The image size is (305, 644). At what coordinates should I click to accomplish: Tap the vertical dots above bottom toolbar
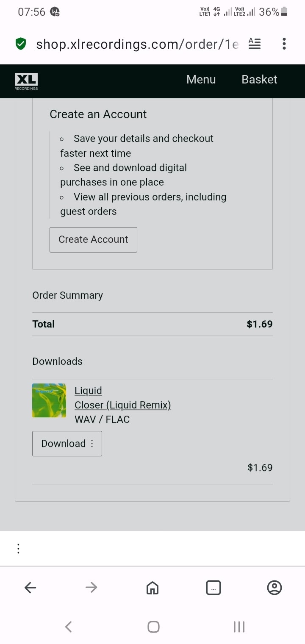tap(18, 548)
